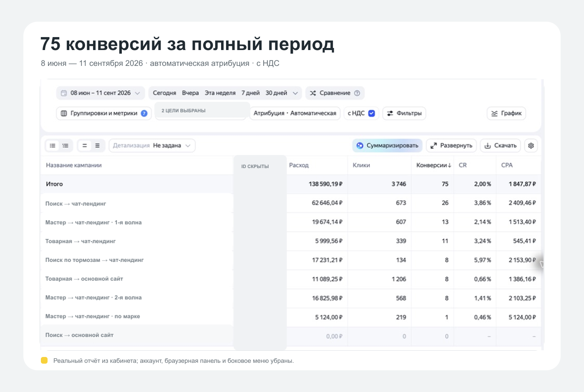This screenshot has width=584, height=392.
Task: Click spend cell 62 646,04 ₽
Action: 327,203
